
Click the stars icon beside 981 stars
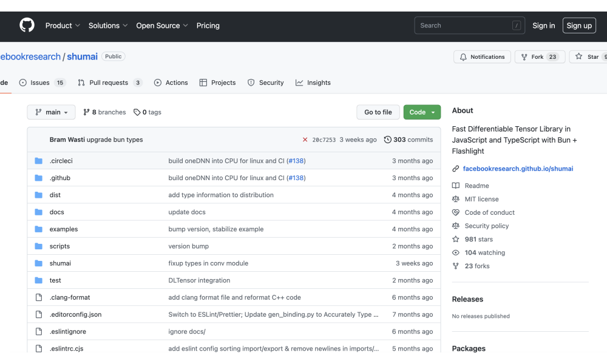pos(456,239)
